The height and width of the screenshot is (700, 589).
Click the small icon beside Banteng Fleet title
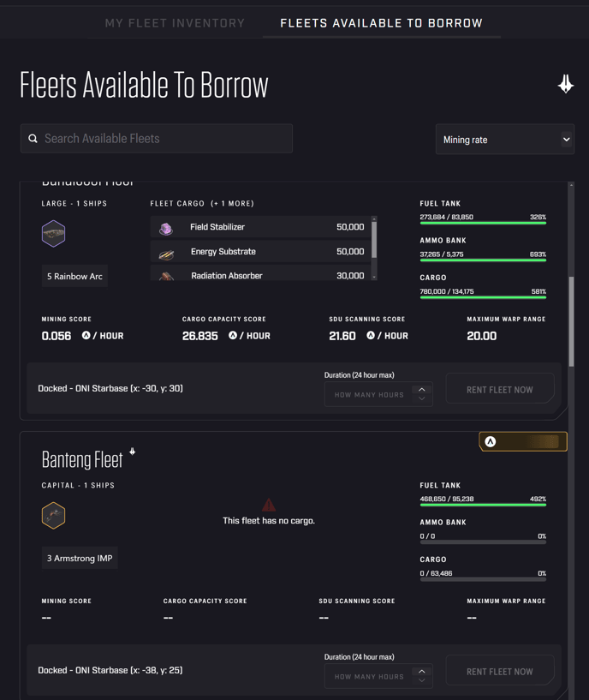tap(133, 452)
